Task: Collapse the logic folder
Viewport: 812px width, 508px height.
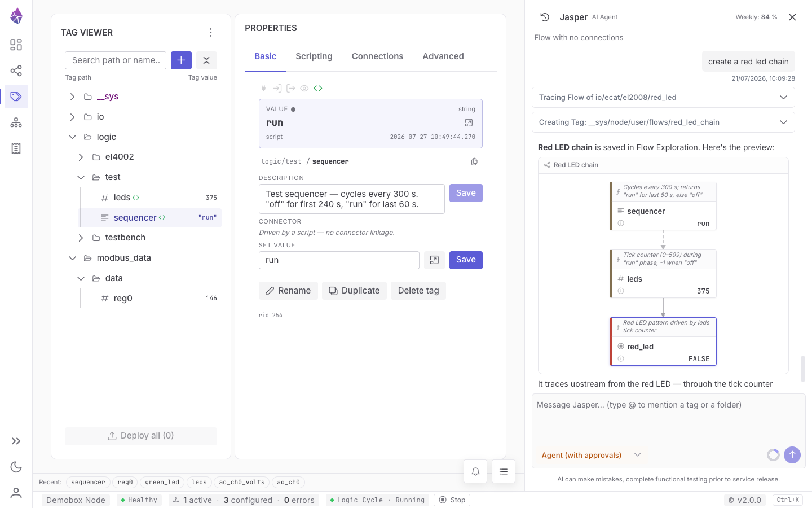Action: (x=72, y=137)
